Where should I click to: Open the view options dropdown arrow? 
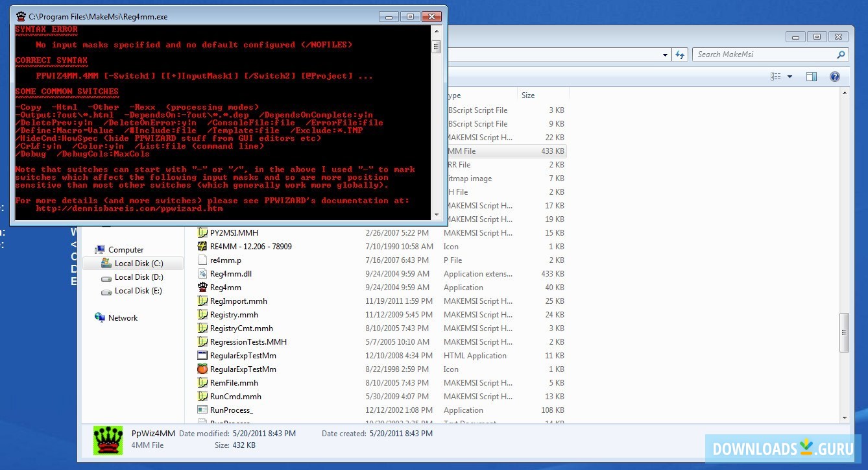(x=790, y=77)
